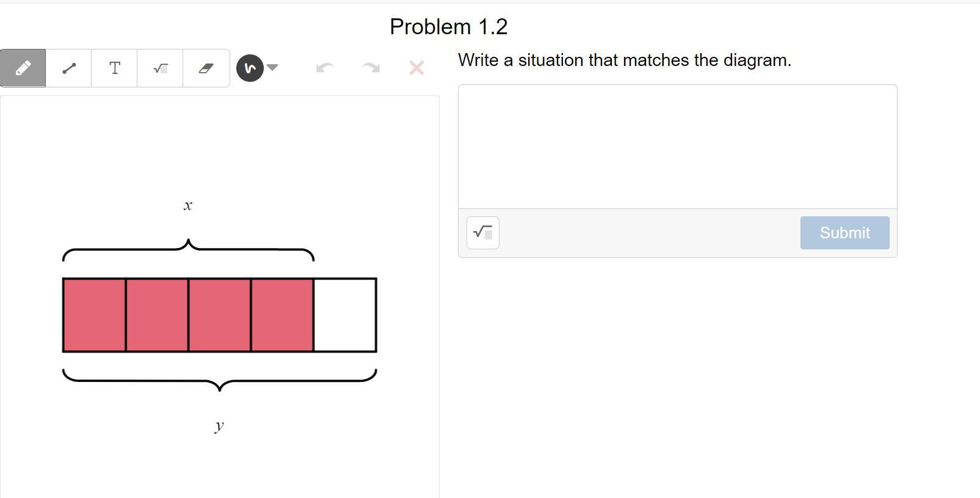
Task: Select the pencil drawing tool
Action: (23, 68)
